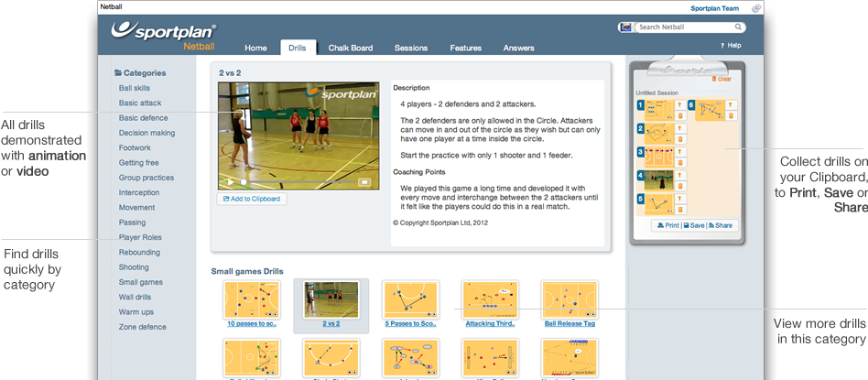The height and width of the screenshot is (380, 868).
Task: Select the Footwork category
Action: click(x=134, y=148)
